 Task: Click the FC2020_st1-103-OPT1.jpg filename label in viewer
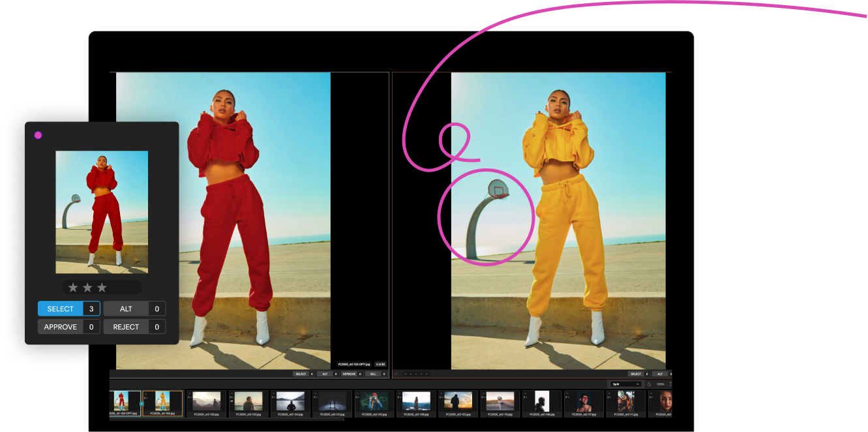click(354, 364)
